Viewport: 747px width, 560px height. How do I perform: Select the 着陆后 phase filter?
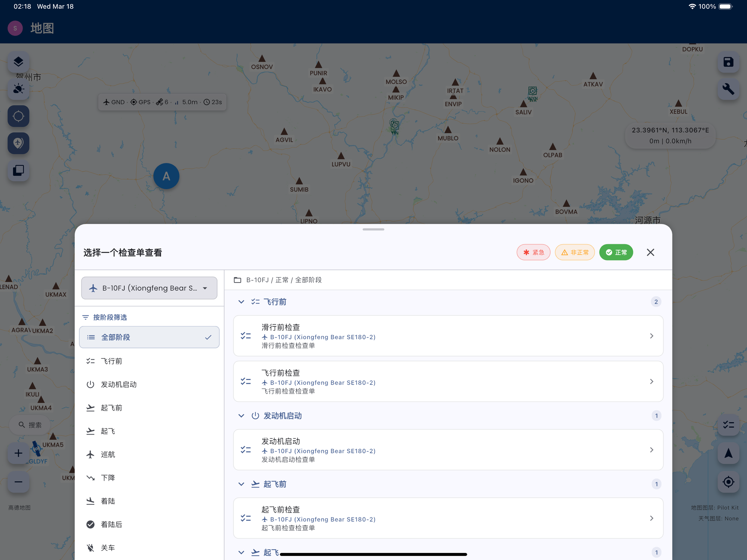(111, 525)
